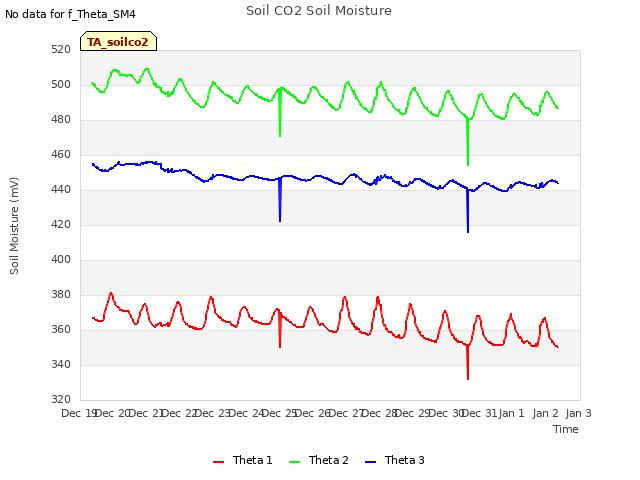The height and width of the screenshot is (480, 640).
Task: Click the red Theta 1 spike near Dec 31
Action: pyautogui.click(x=468, y=363)
